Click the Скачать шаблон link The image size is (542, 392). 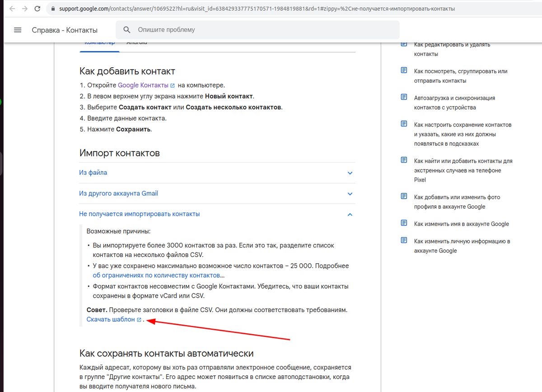[x=111, y=319]
